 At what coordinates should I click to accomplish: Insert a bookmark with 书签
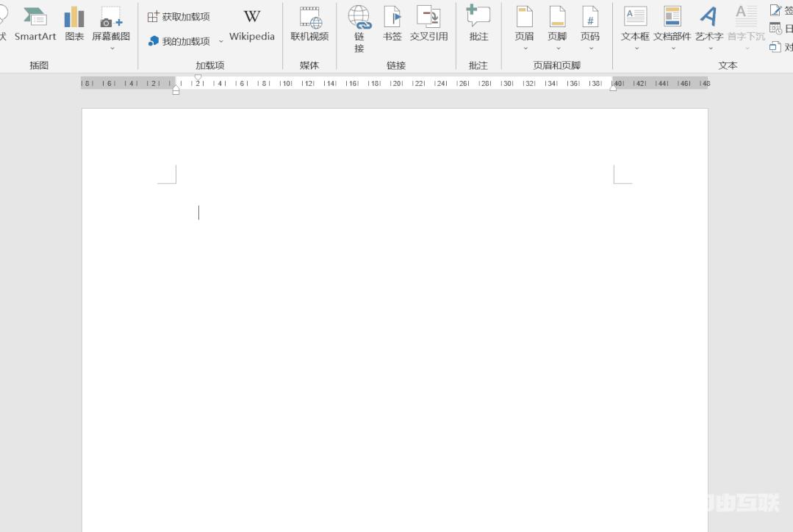[392, 24]
